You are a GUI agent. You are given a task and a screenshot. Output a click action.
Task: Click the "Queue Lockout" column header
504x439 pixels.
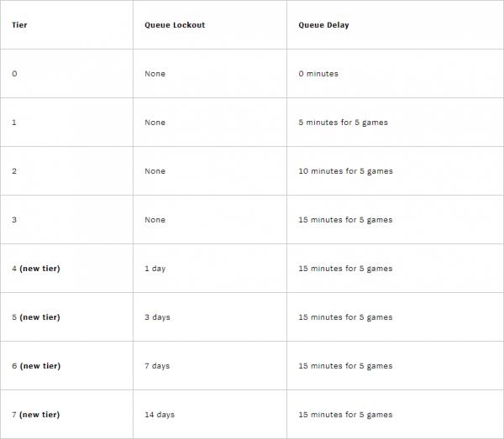(175, 25)
